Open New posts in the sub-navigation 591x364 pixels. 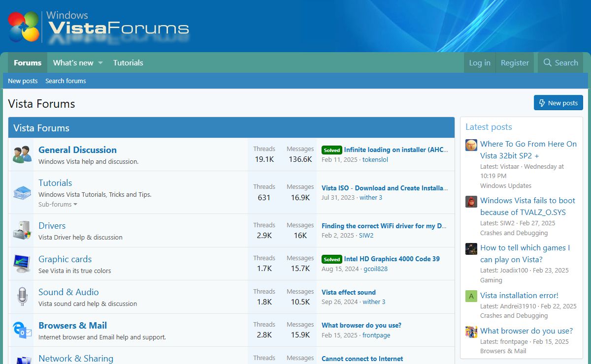(x=23, y=81)
